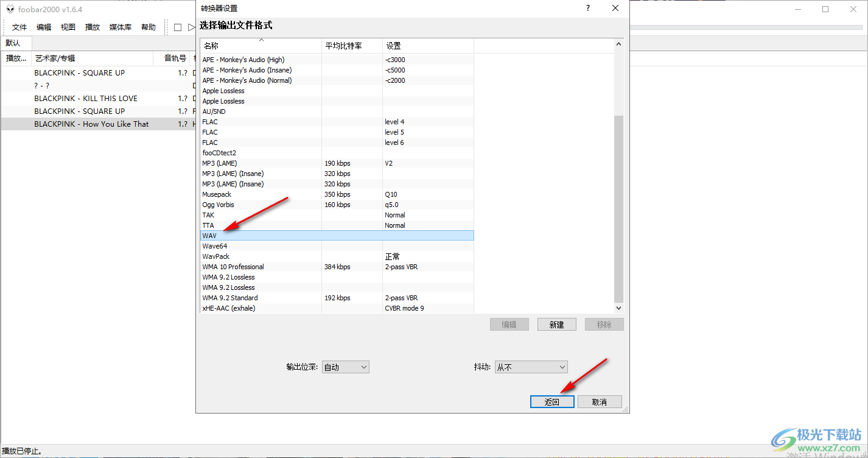This screenshot has width=868, height=458.
Task: Click the 播放... playlist column header
Action: coord(16,58)
